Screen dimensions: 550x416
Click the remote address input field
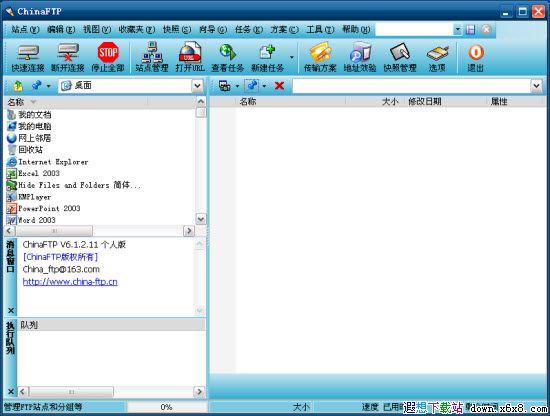coord(412,86)
